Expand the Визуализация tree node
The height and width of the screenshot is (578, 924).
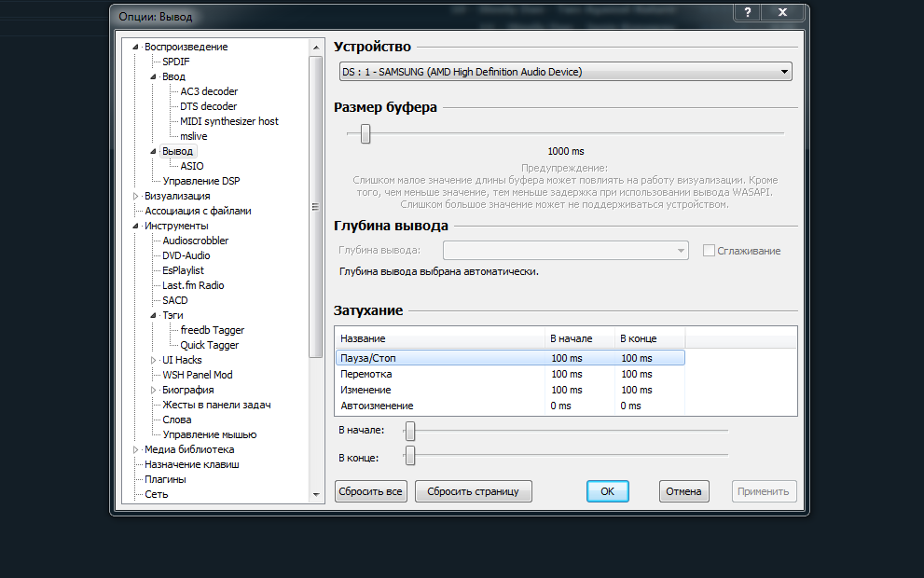[136, 197]
